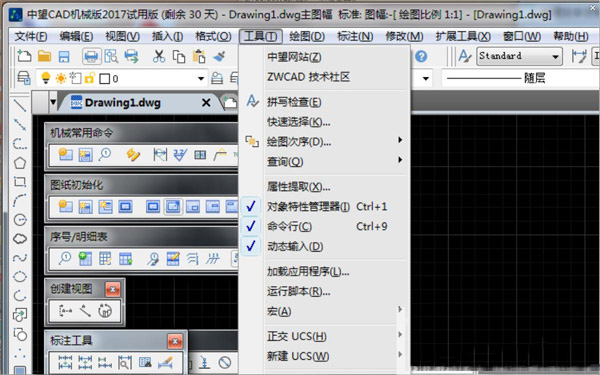The image size is (600, 375).
Task: Select 加载应用程序 menu item
Action: tap(308, 271)
